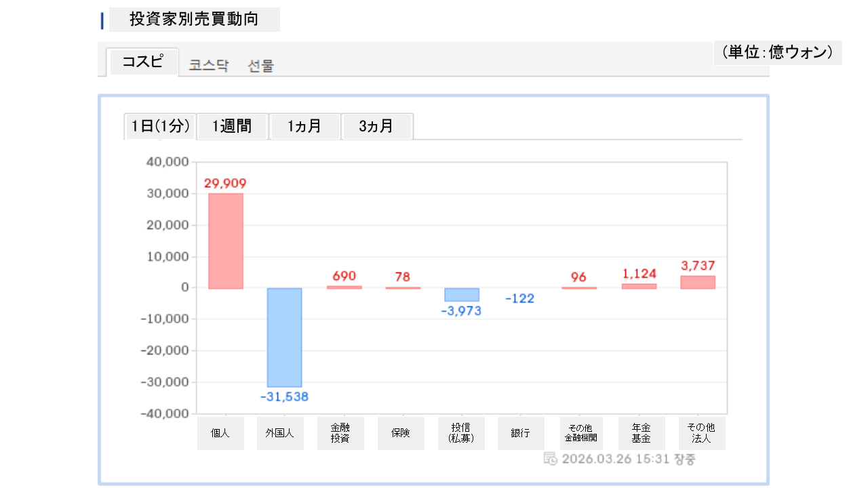Viewport: 868px width, 488px height.
Task: Click the 投資家別売買動向 heading
Action: tap(194, 19)
